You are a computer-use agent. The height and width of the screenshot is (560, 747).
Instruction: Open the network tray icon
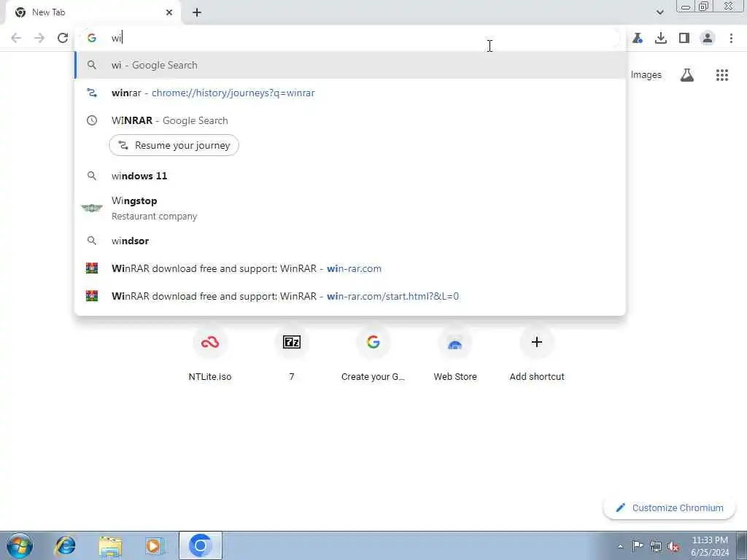[x=656, y=546]
